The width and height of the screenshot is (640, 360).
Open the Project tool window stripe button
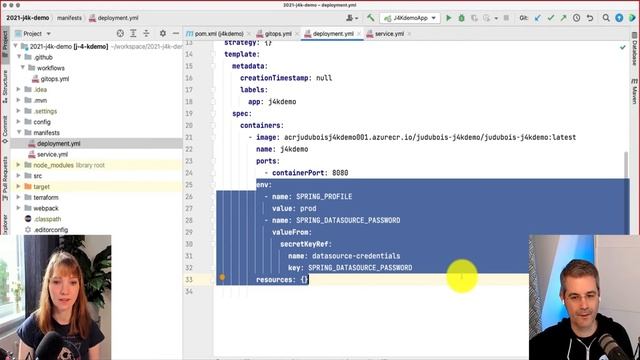(5, 43)
